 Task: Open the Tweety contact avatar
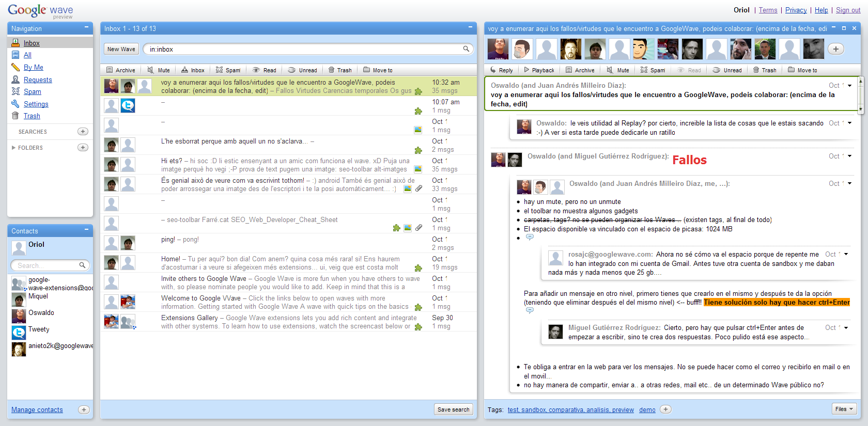[19, 333]
